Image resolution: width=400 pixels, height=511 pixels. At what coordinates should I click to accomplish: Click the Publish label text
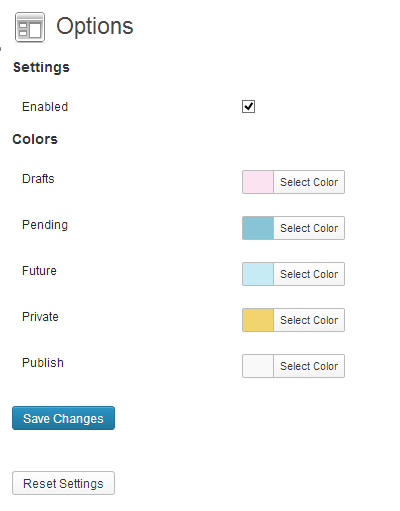click(43, 363)
